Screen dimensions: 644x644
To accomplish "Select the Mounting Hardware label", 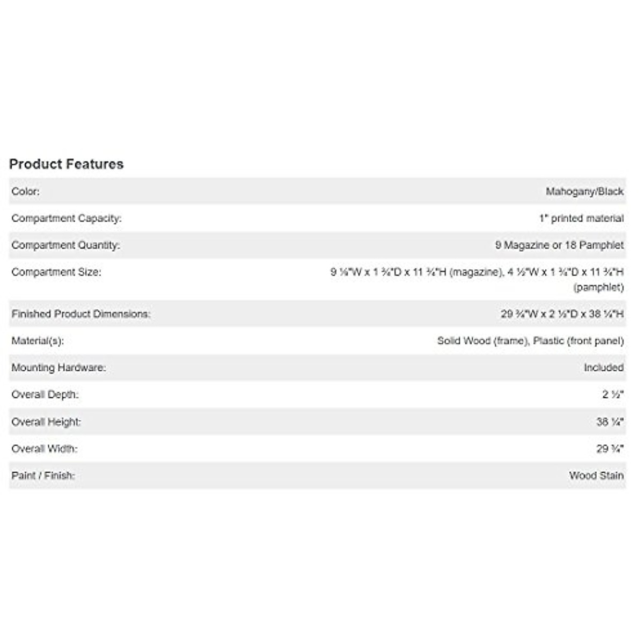I will point(58,368).
